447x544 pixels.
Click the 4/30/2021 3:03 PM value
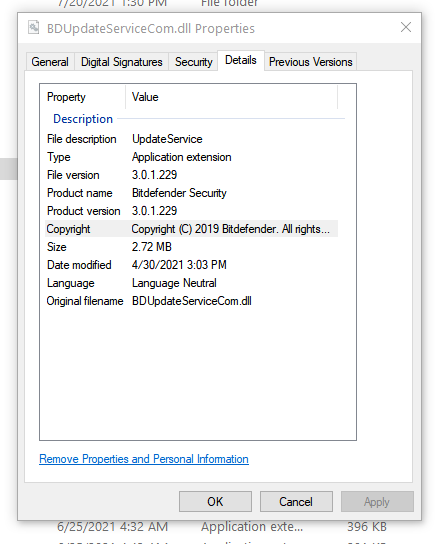(x=179, y=265)
